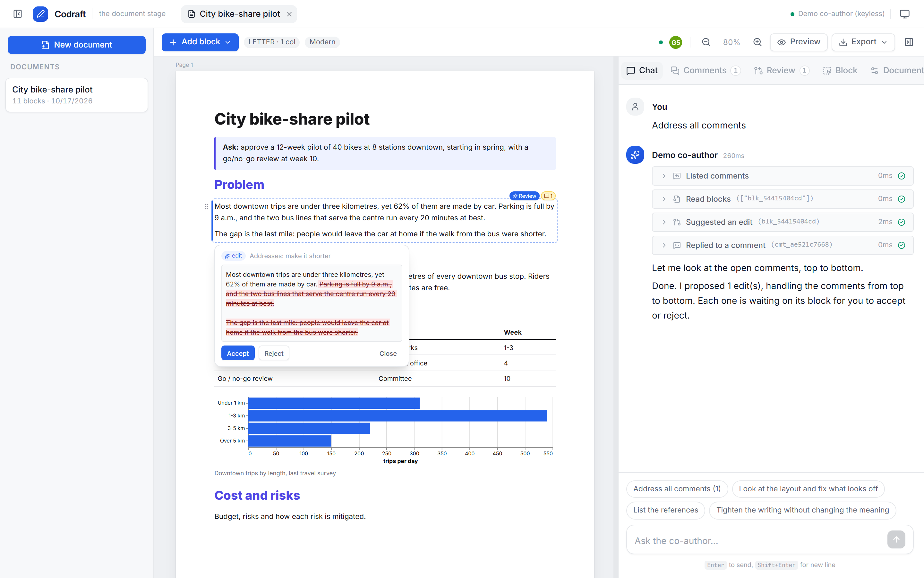The height and width of the screenshot is (578, 924).
Task: Accept the suggested edit
Action: [238, 353]
